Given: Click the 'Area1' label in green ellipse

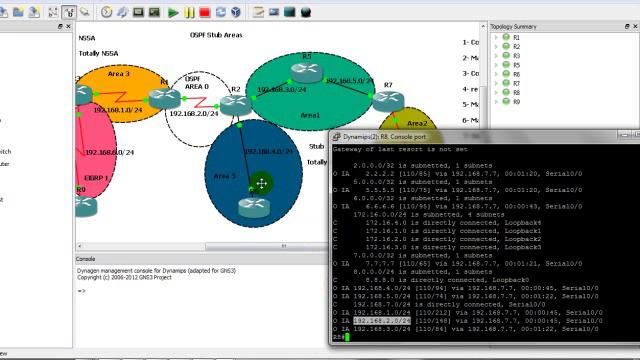Looking at the screenshot, I should coord(310,115).
